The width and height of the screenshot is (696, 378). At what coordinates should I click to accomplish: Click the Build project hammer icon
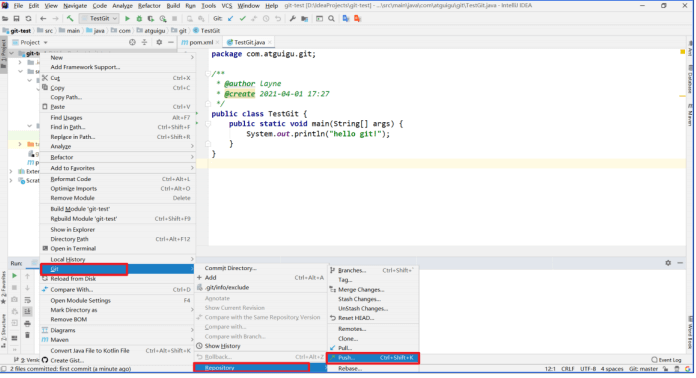[70, 19]
